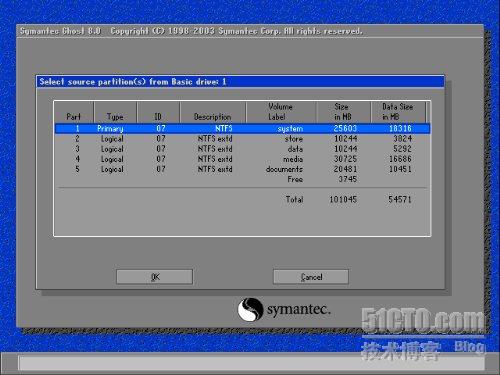Click part number 4 in the list
500x375 pixels.
[77, 159]
